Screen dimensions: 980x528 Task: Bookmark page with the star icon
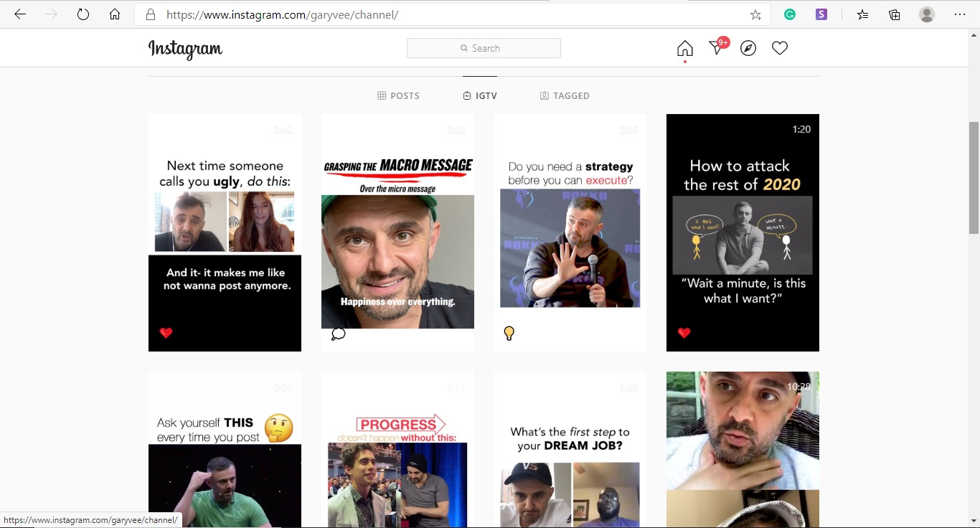pos(755,14)
